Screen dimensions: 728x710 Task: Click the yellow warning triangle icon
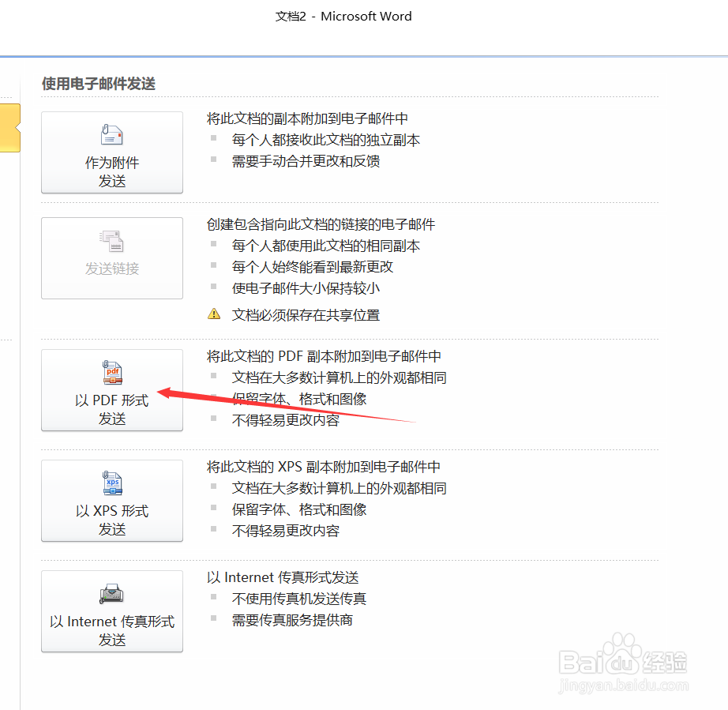pos(214,314)
